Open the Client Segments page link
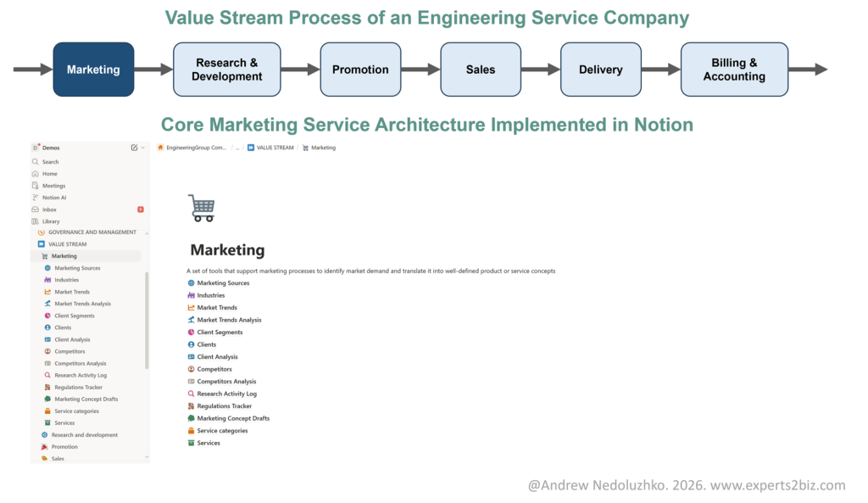Screen dimensions: 868x503 pos(220,333)
